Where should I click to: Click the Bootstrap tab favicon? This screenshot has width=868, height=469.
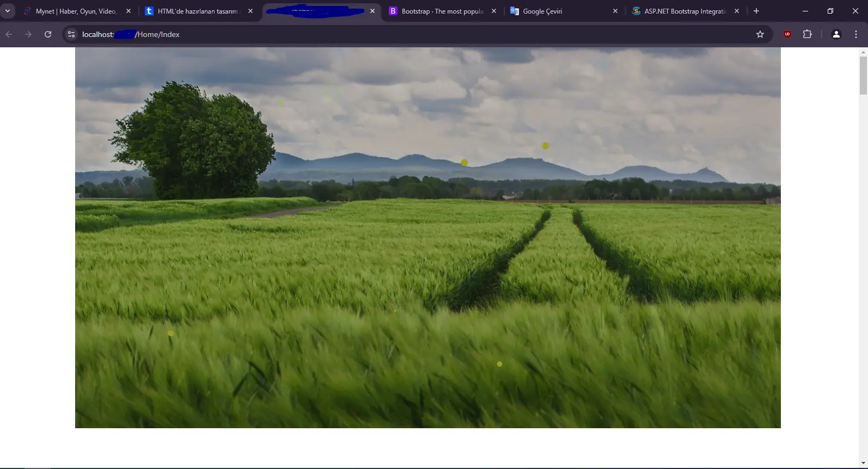pyautogui.click(x=393, y=11)
